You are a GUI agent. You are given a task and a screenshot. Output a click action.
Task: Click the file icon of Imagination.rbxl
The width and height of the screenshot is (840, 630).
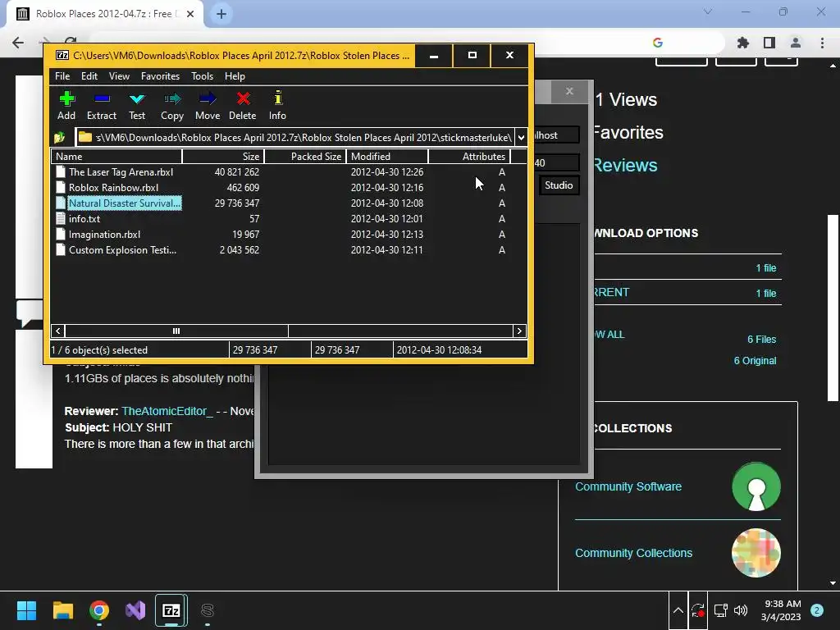pyautogui.click(x=61, y=234)
